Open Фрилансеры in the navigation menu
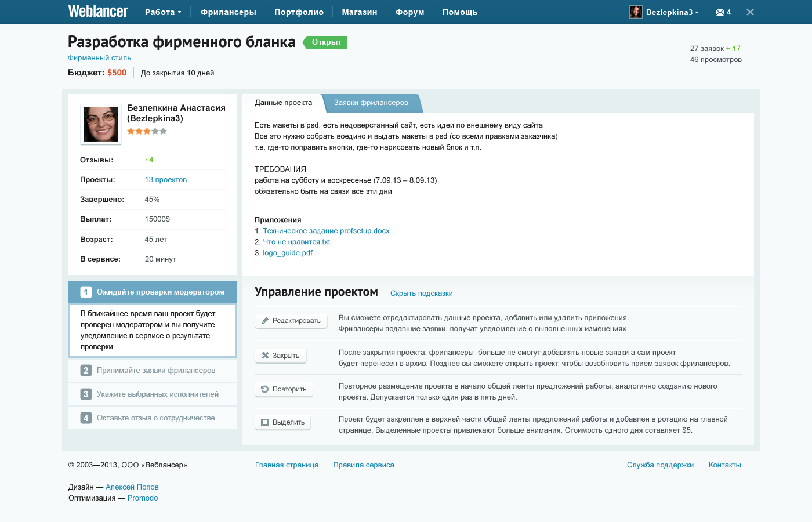 click(228, 12)
